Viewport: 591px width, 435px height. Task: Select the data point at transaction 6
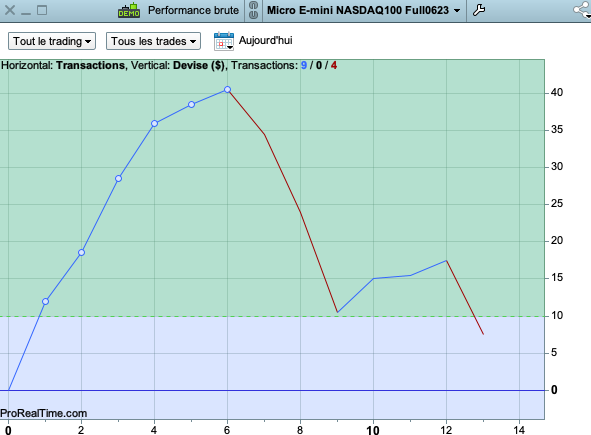coord(227,89)
